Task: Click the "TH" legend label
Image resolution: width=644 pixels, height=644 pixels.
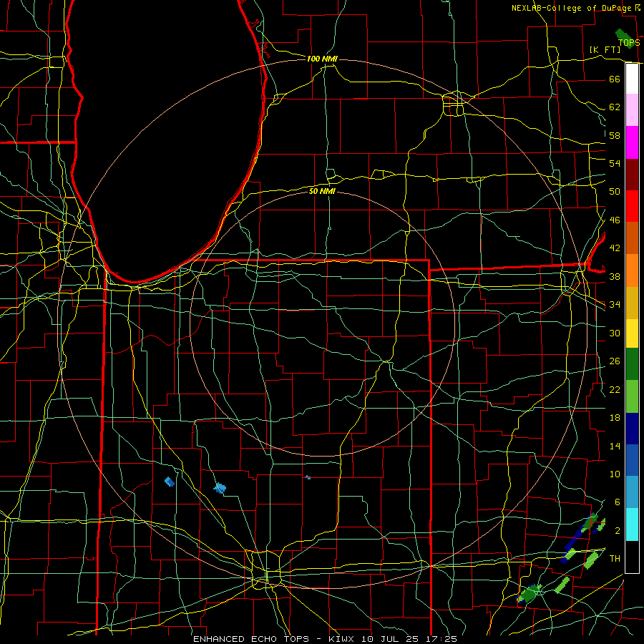Action: (x=615, y=559)
